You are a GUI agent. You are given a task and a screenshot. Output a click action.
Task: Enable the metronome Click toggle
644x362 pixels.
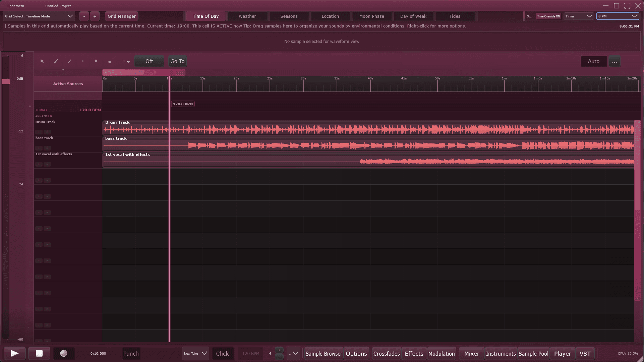click(222, 354)
